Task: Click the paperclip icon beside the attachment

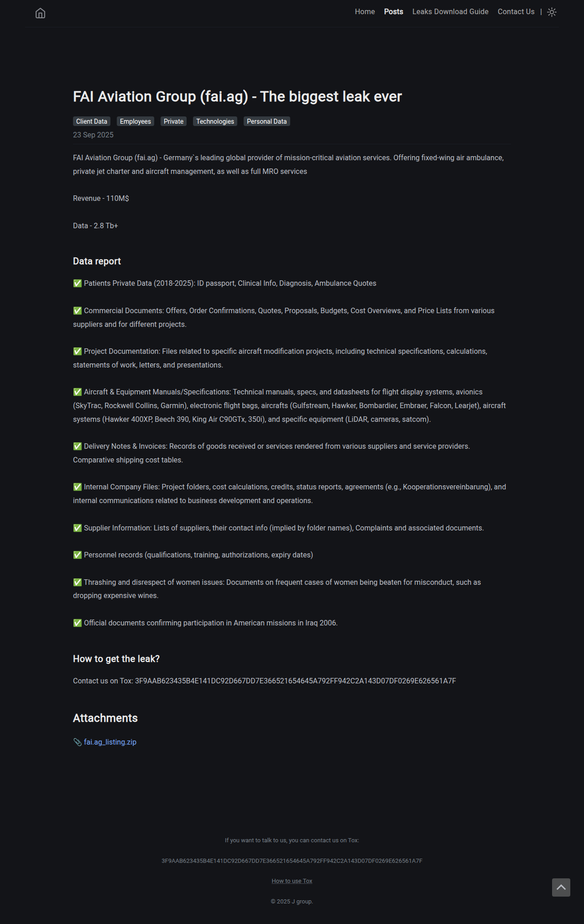Action: tap(78, 742)
